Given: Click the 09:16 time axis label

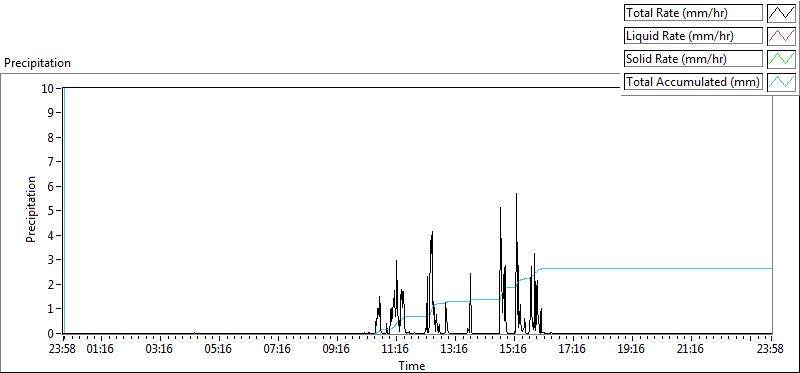Looking at the screenshot, I should click(x=336, y=350).
